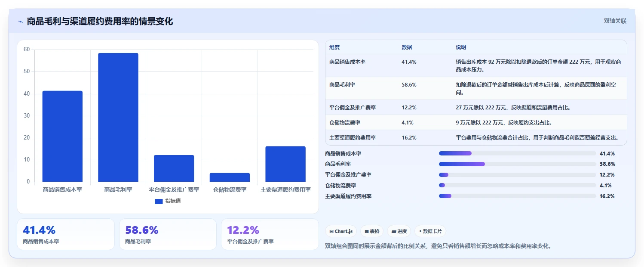This screenshot has width=644, height=267.
Task: Click the 商品销售成本率 progress bar
Action: click(517, 153)
